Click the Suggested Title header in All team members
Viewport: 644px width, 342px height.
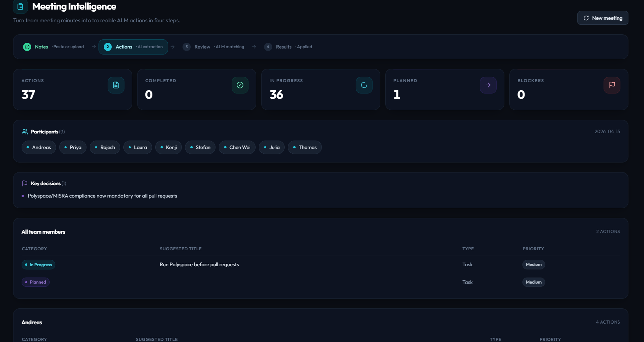(180, 249)
